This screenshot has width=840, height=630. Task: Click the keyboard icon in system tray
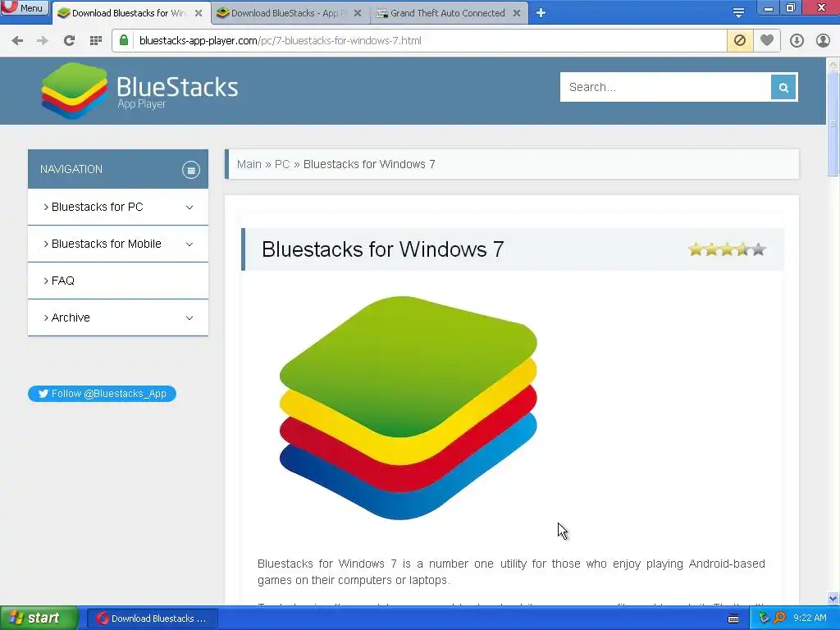click(x=733, y=619)
